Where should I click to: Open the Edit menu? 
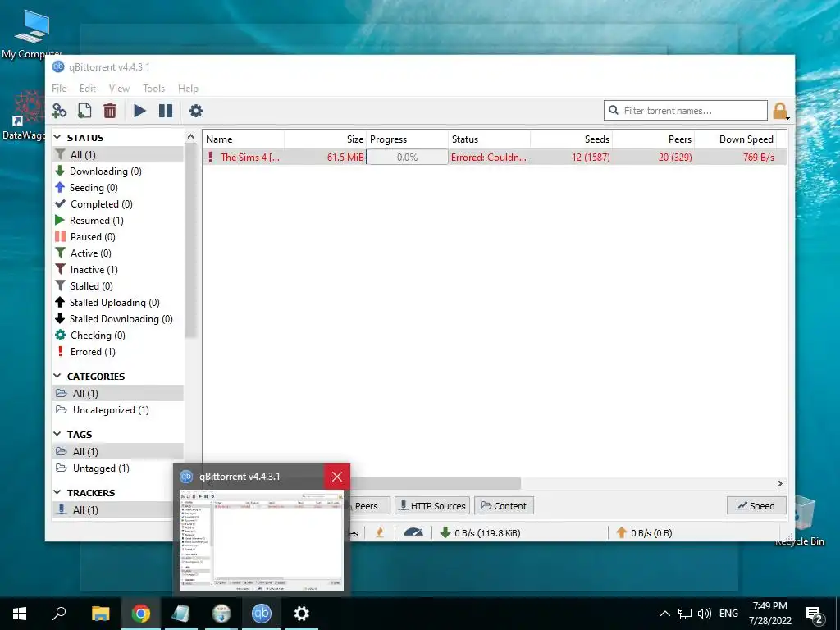(87, 89)
